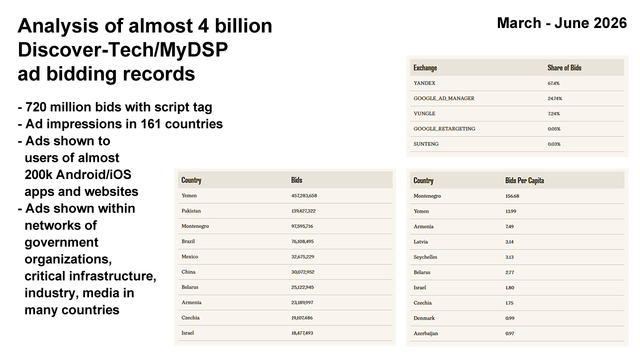Click the 720 million bids bullet

pyautogui.click(x=115, y=107)
